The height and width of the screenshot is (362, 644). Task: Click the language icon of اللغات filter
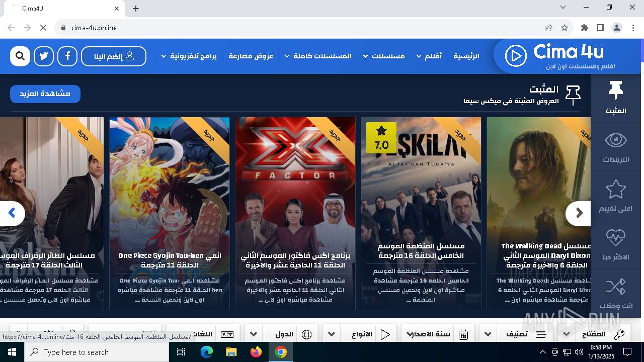pyautogui.click(x=227, y=334)
